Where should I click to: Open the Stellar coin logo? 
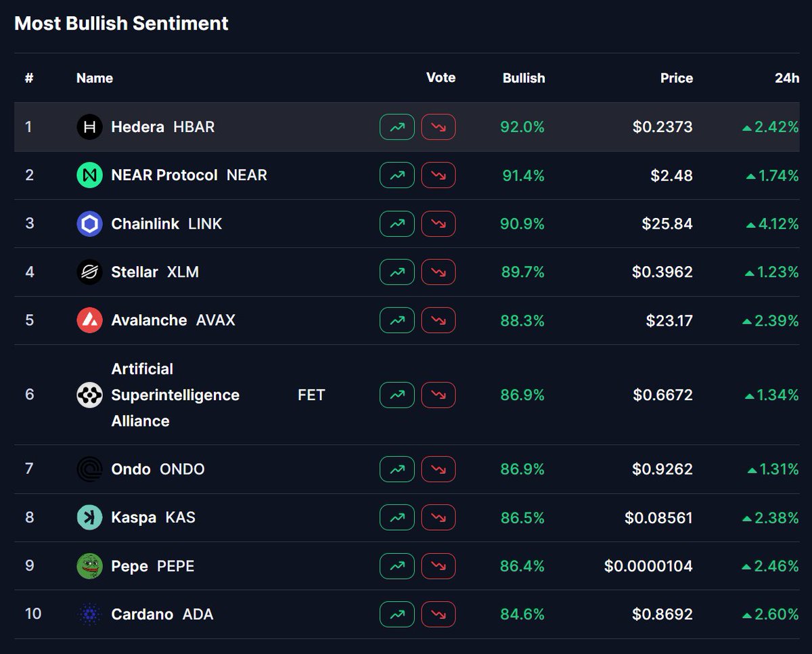click(x=90, y=272)
